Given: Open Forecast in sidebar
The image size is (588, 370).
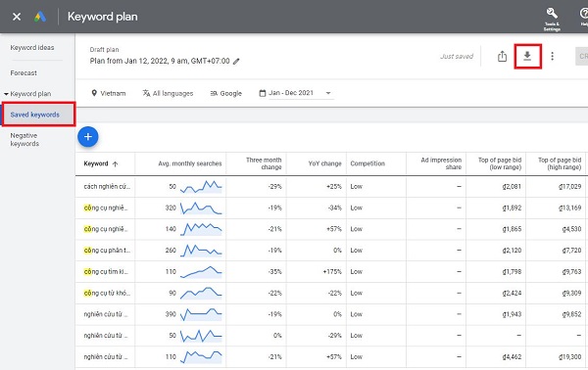Looking at the screenshot, I should (24, 73).
